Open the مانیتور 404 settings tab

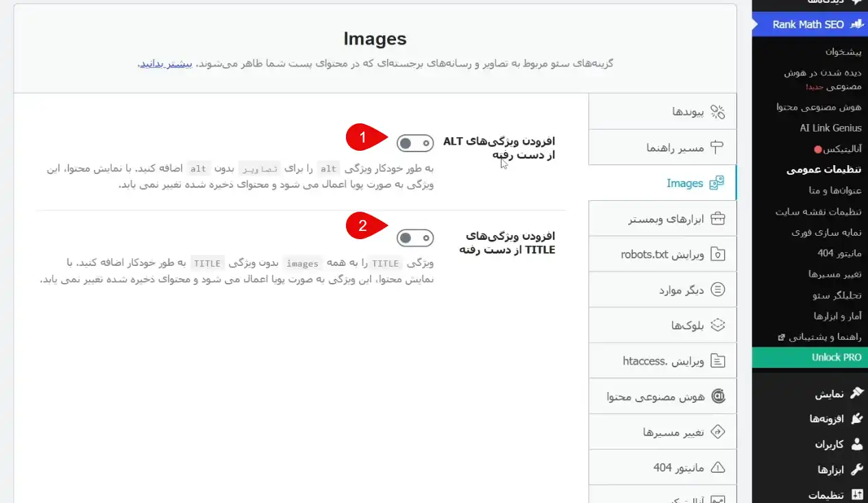coord(662,467)
